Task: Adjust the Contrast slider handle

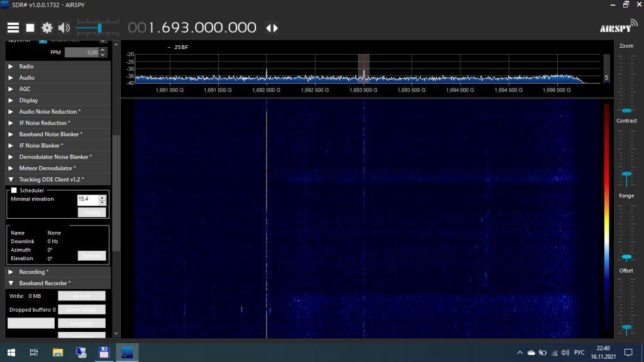Action: (x=626, y=175)
